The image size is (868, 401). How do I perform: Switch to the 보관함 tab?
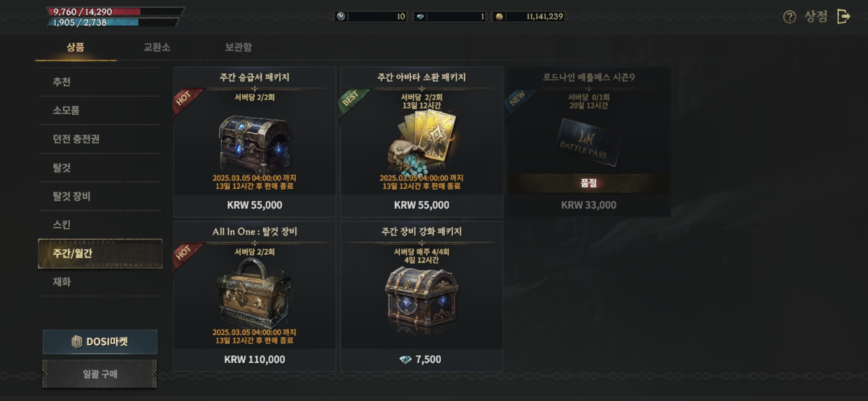click(x=239, y=47)
